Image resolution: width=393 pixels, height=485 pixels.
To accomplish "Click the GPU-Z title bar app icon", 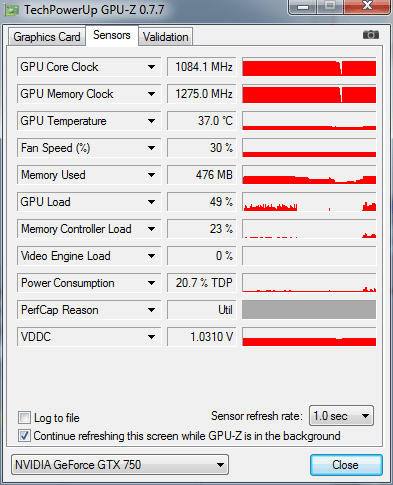I will tap(12, 10).
